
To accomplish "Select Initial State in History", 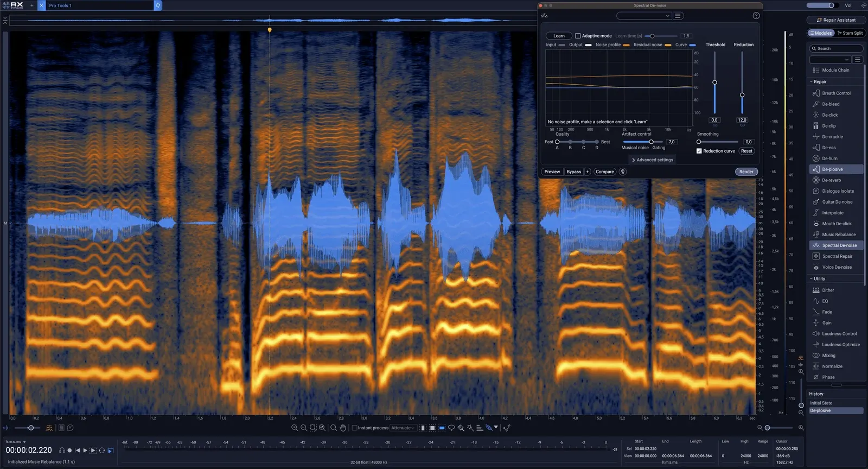I will 836,403.
